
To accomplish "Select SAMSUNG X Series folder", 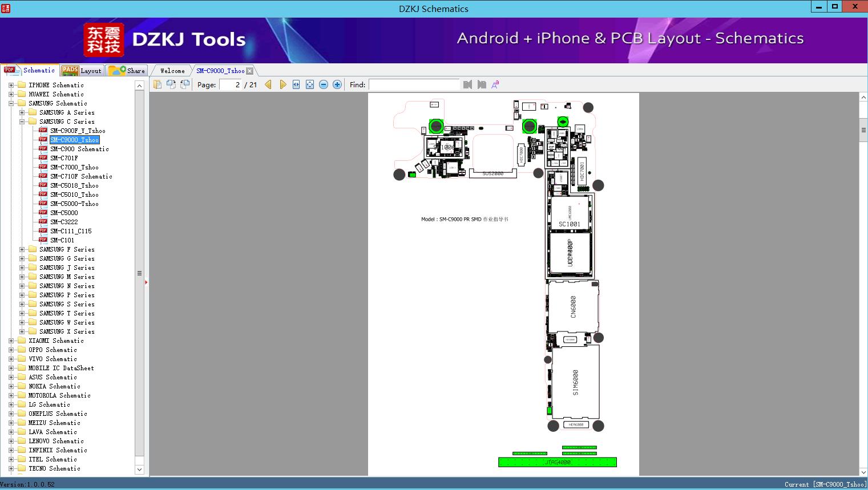I will (x=67, y=331).
